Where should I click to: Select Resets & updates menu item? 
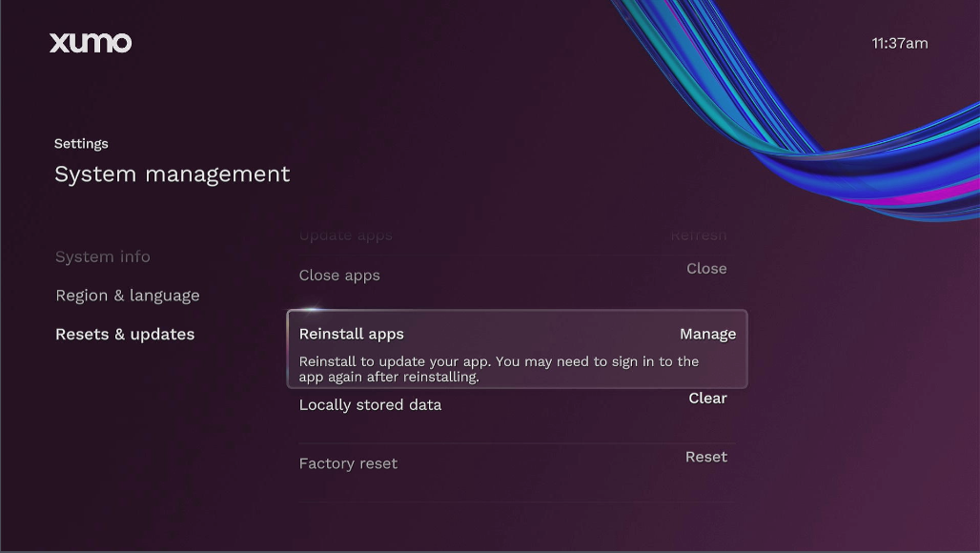(125, 335)
